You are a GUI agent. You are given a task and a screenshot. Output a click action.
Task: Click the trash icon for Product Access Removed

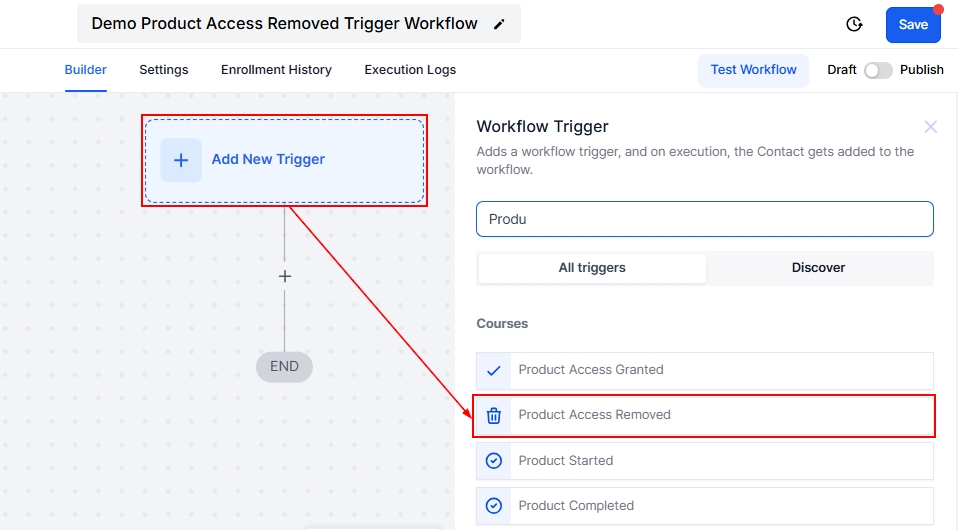pyautogui.click(x=493, y=415)
